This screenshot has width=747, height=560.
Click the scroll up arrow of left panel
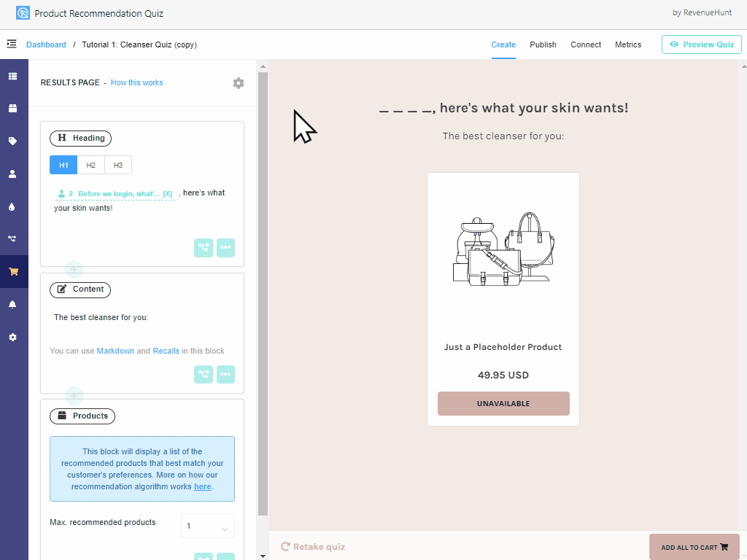pos(263,66)
